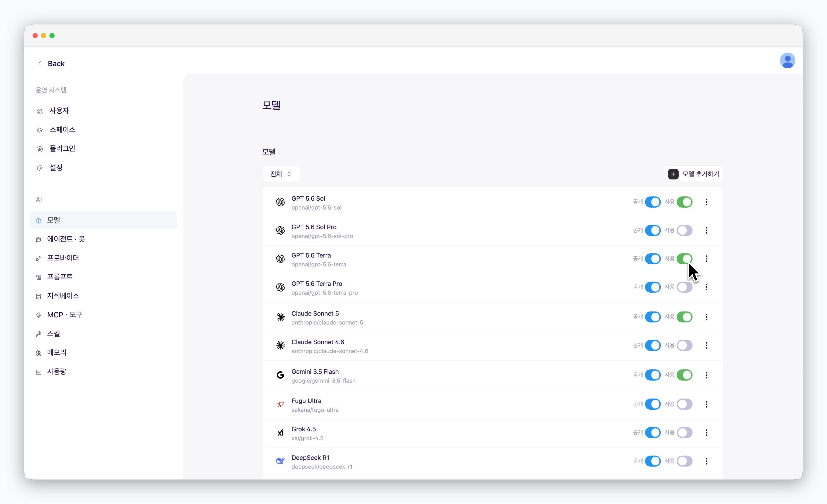Click the OpenAI logo beside GPT 5.6 Sol
The width and height of the screenshot is (827, 504).
pos(280,202)
